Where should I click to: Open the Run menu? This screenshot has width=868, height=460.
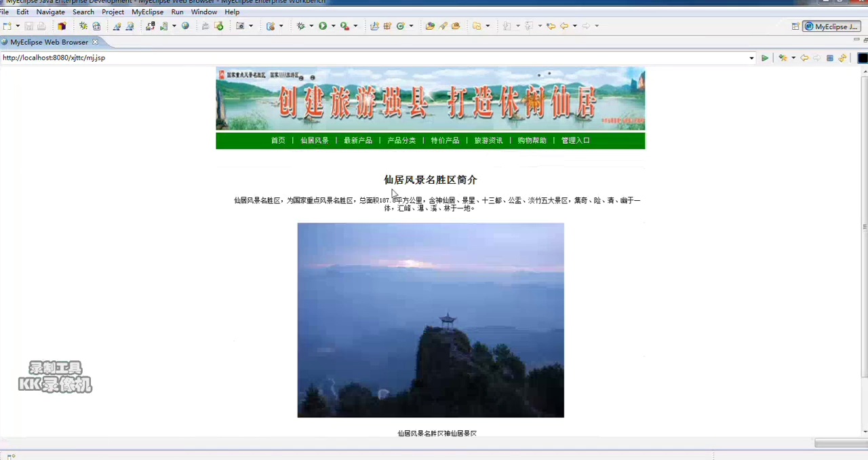[x=177, y=12]
